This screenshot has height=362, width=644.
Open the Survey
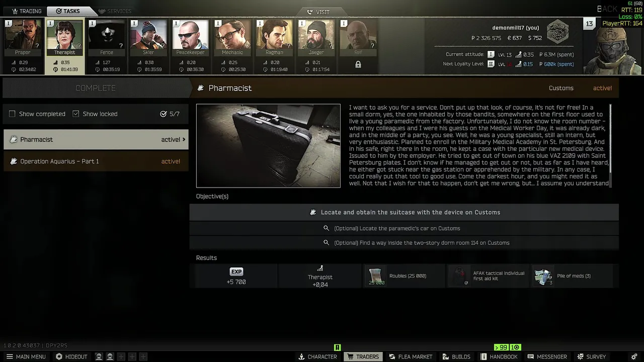[592, 356]
